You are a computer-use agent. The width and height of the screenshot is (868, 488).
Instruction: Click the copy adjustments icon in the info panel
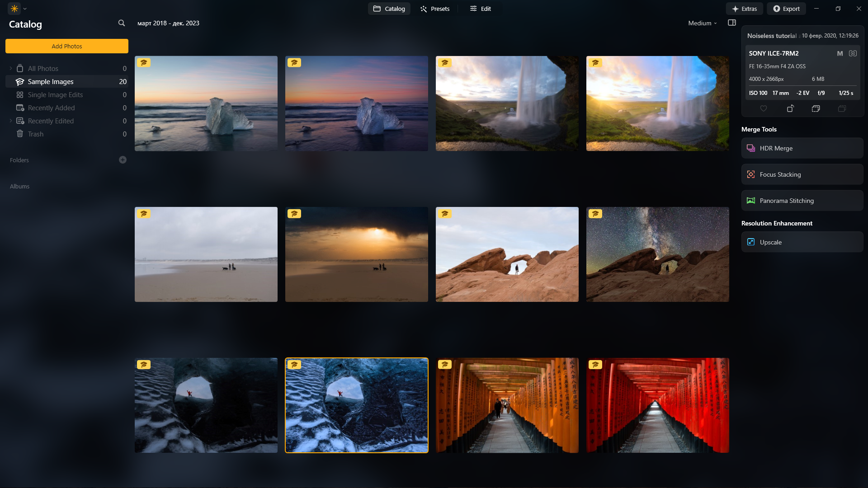point(816,108)
